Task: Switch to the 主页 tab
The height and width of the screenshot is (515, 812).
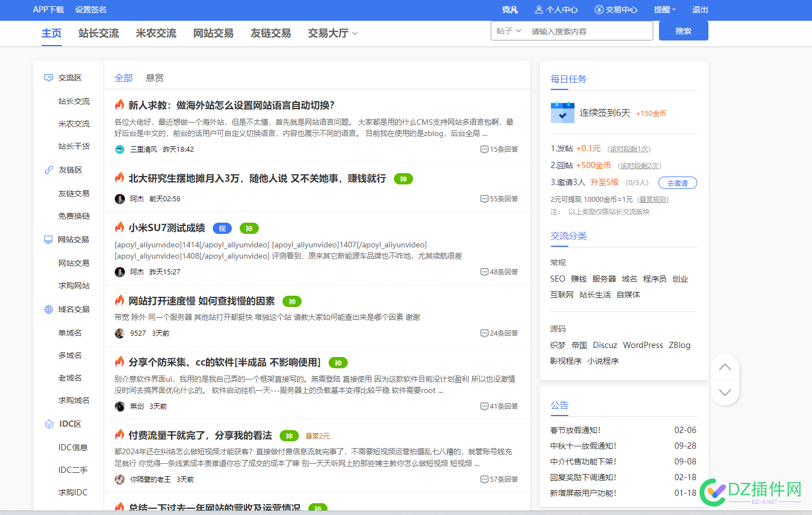Action: pos(52,33)
